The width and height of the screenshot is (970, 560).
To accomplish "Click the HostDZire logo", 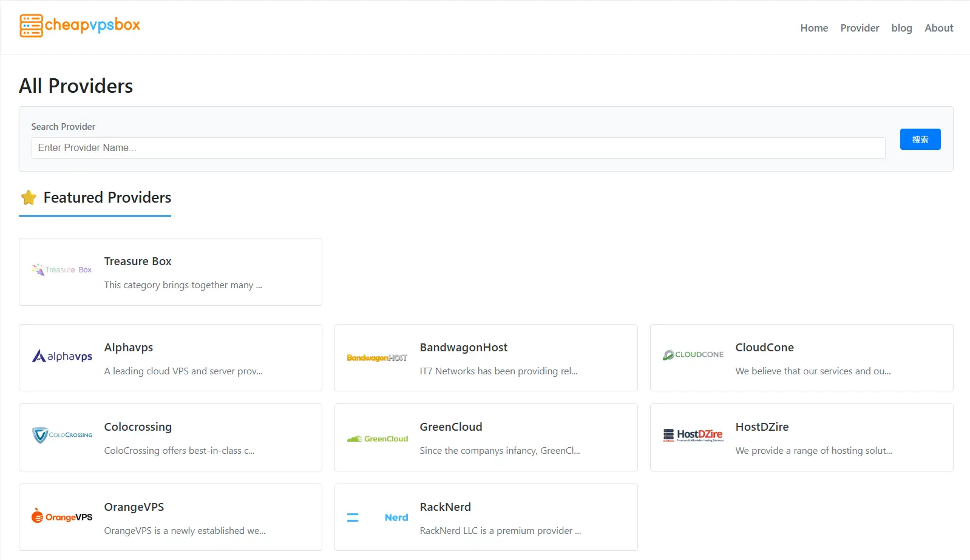I will coord(693,435).
